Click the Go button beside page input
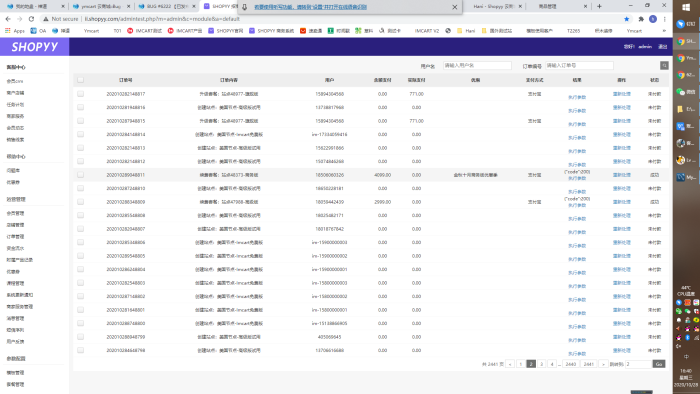Screen dimensions: 700x394 [x=659, y=364]
